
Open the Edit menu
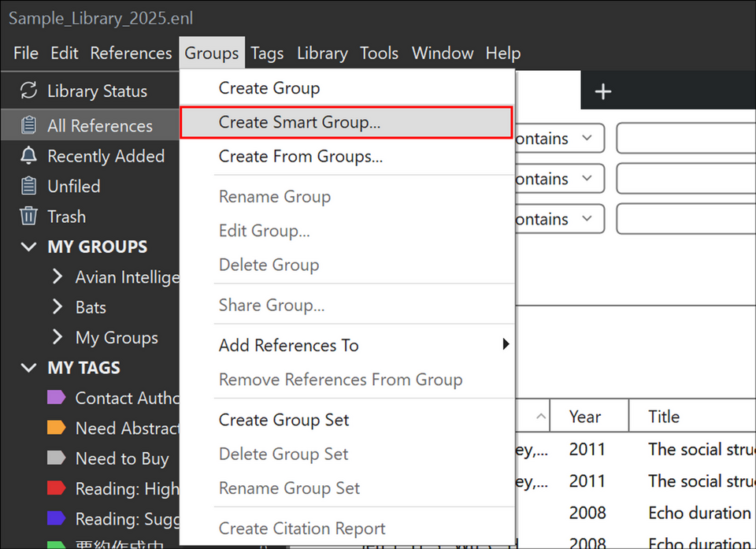tap(64, 53)
